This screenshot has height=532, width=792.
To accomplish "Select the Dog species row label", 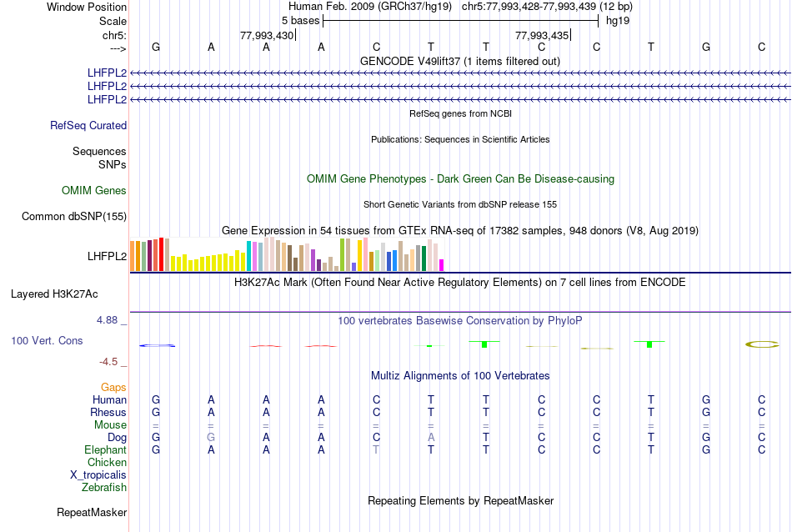I will click(117, 438).
